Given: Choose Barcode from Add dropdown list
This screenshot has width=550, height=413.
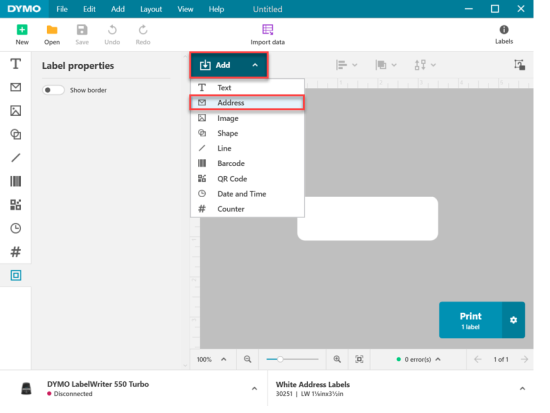Looking at the screenshot, I should (247, 164).
